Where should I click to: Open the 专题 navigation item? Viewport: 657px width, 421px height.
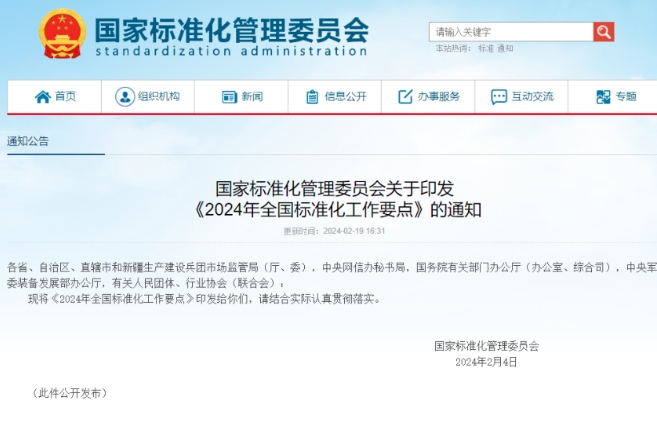coord(613,97)
